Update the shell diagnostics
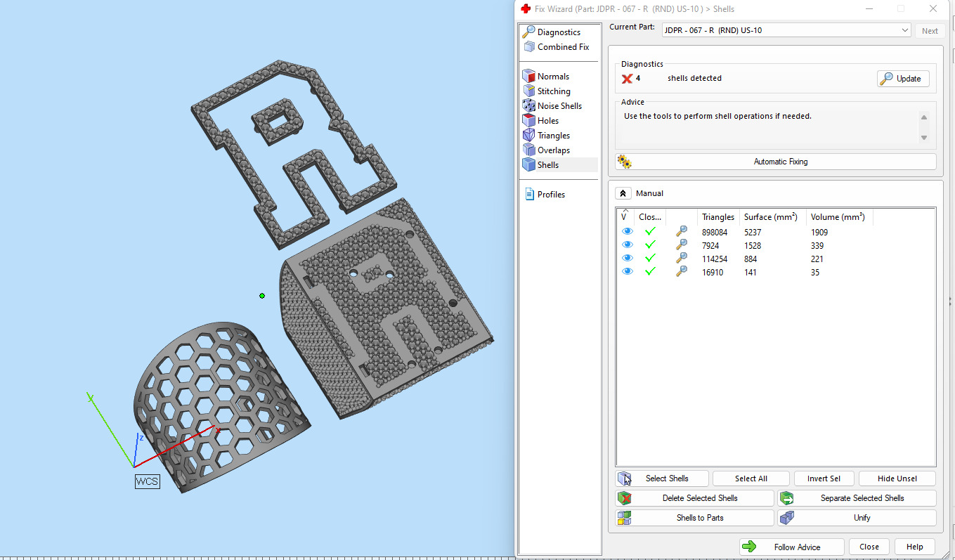955x560 pixels. (x=903, y=79)
